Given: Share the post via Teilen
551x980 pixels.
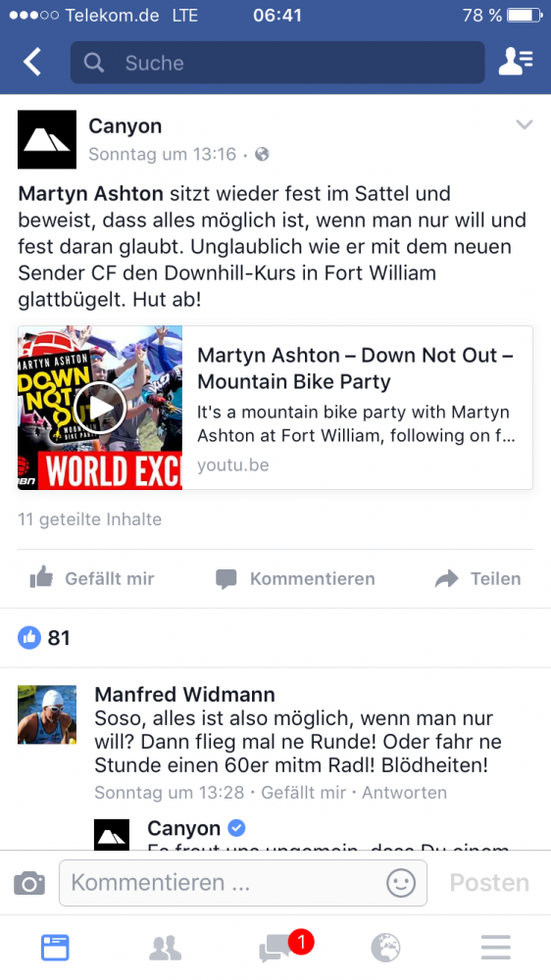Looking at the screenshot, I should coord(478,579).
